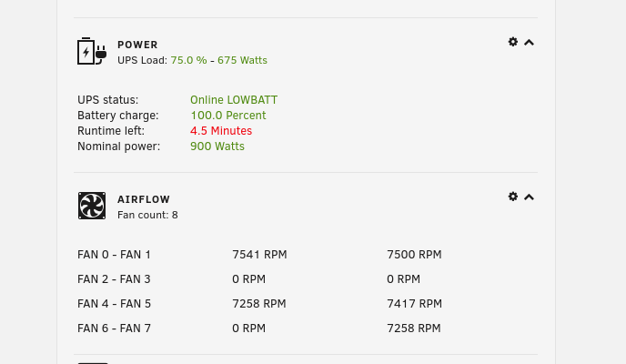Click the FAN 6 - FAN 7 row label
This screenshot has height=364, width=626.
(x=114, y=329)
